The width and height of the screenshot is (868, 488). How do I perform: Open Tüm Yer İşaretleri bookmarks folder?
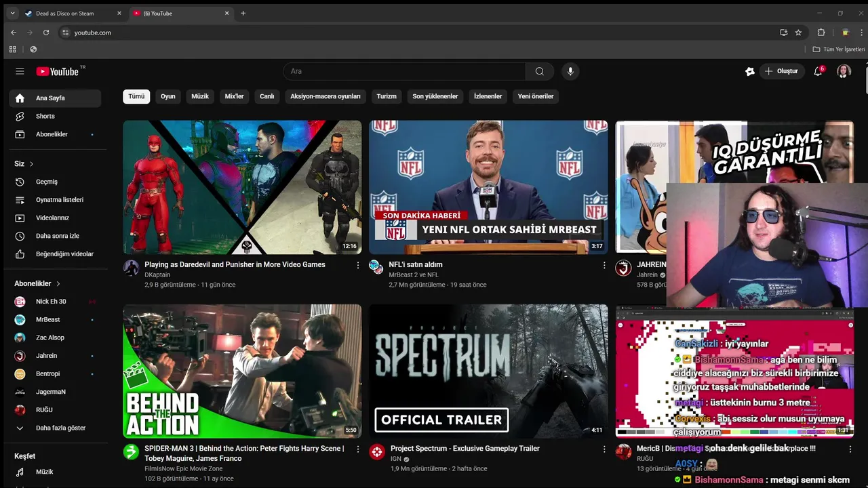[x=839, y=49]
